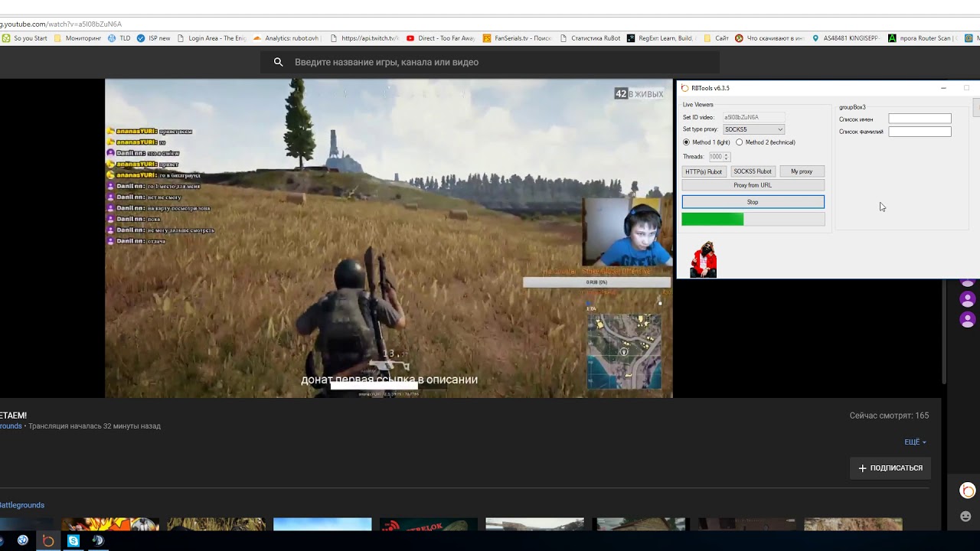Open the red STRELOK recommended thumbnail
The height and width of the screenshot is (551, 980).
(429, 524)
